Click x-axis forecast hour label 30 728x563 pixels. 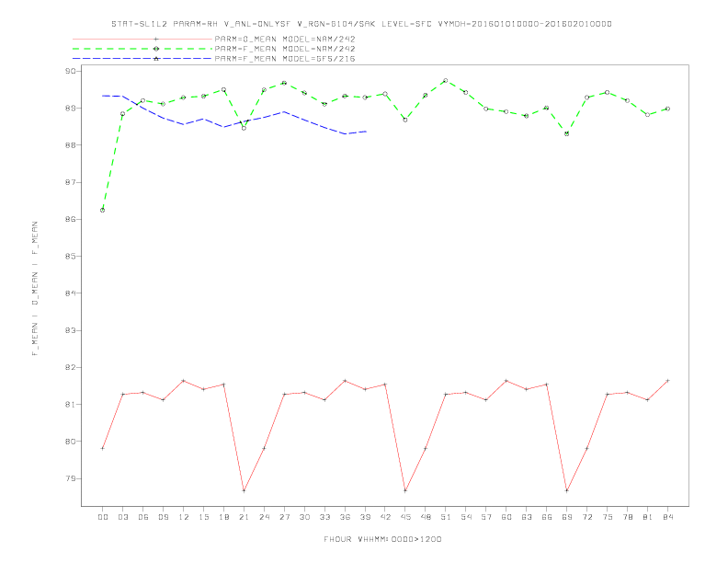(304, 517)
